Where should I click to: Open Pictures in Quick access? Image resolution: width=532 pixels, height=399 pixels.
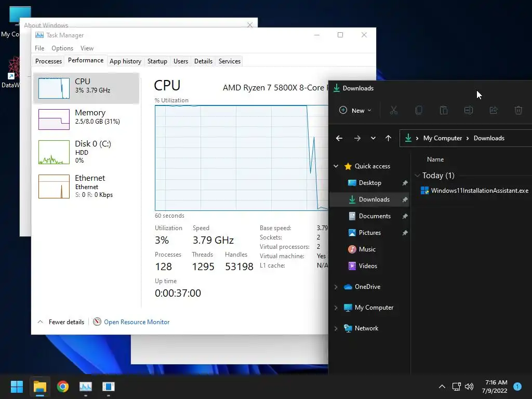[369, 233]
